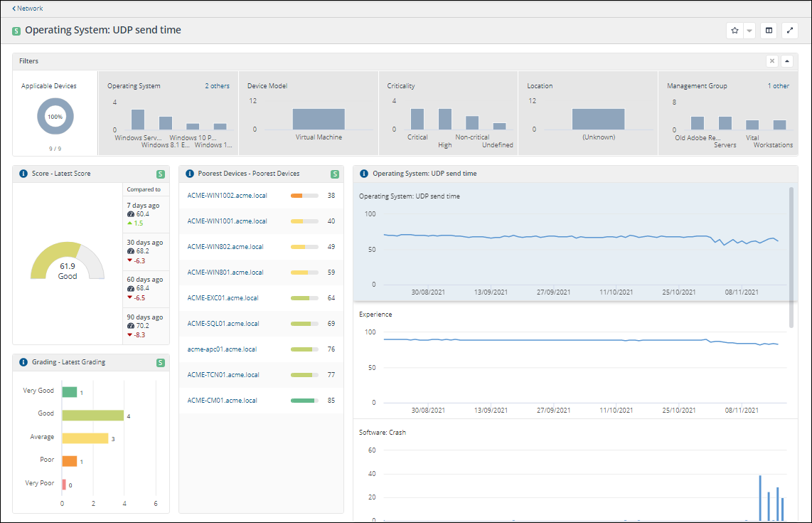The width and height of the screenshot is (812, 523).
Task: Toggle the split panel layout icon
Action: click(x=769, y=31)
